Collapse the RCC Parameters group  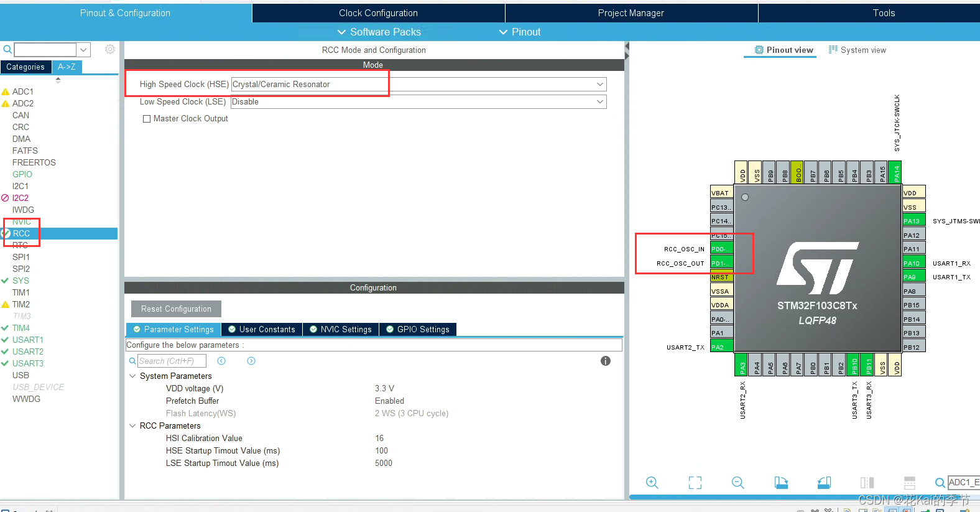pos(132,426)
